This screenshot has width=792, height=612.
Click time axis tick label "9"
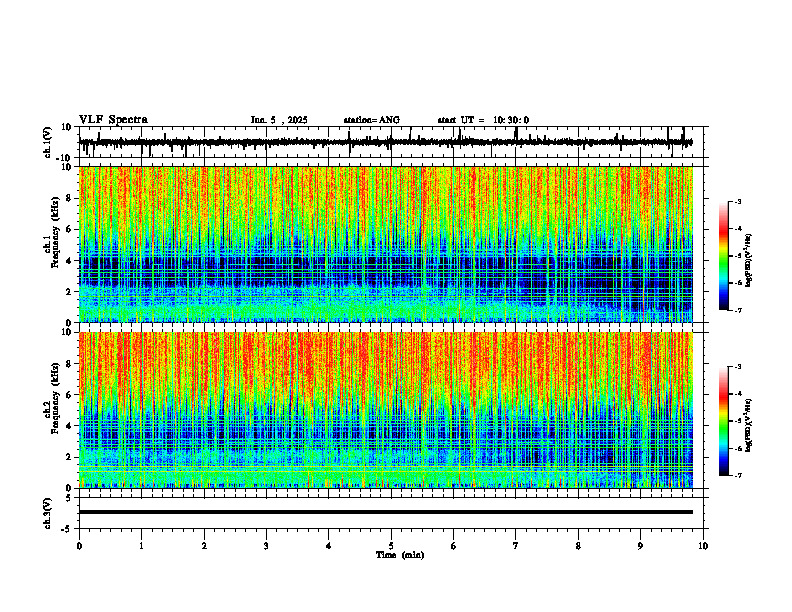(x=640, y=546)
